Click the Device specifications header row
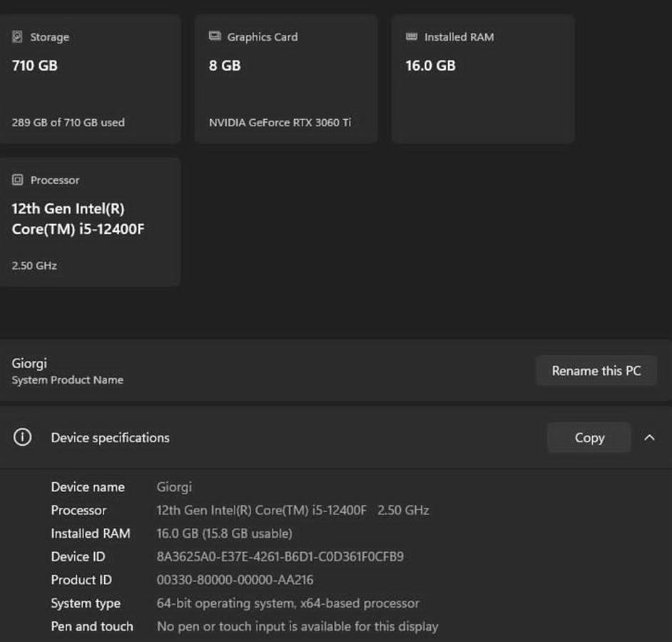672x642 pixels. coord(336,437)
